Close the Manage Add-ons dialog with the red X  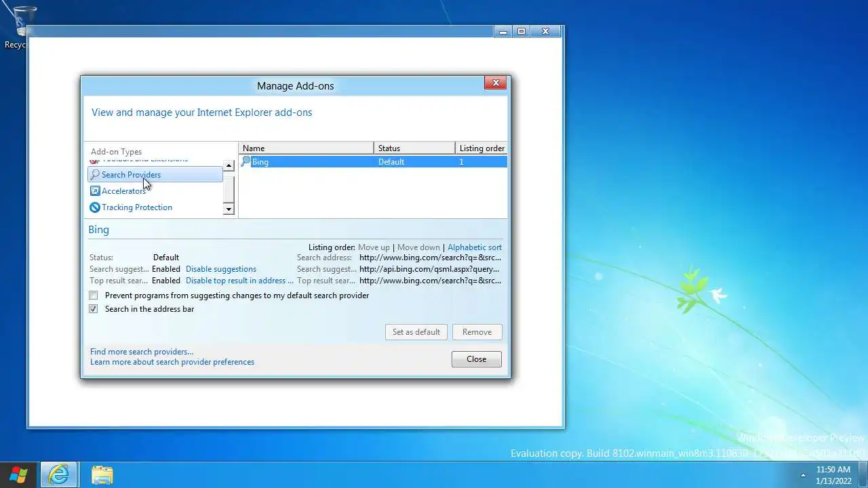(x=496, y=83)
